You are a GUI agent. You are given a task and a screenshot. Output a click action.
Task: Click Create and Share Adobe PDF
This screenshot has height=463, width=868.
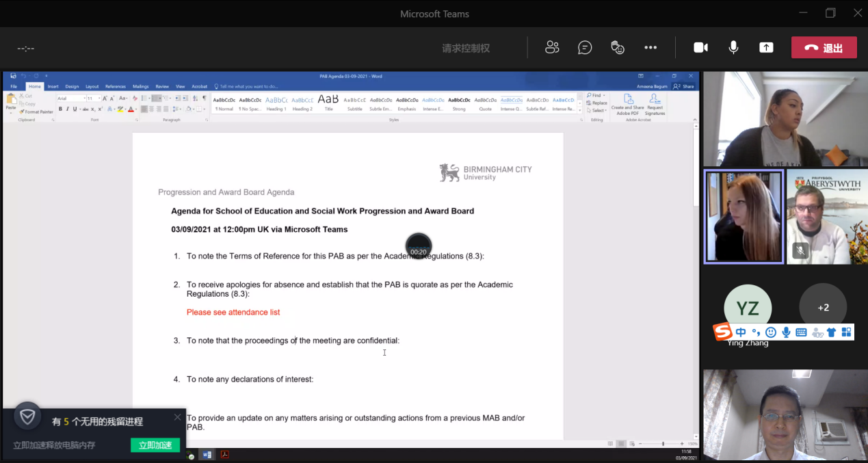coord(627,104)
